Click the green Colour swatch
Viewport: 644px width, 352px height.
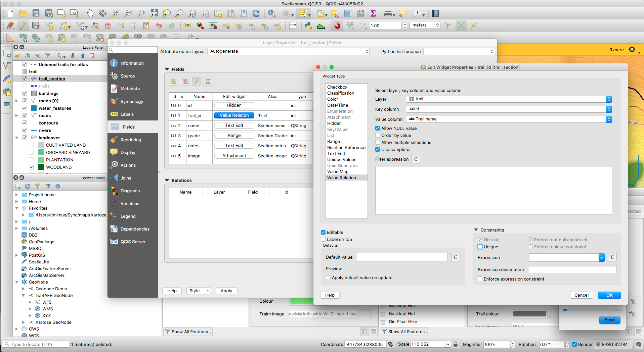[301, 301]
